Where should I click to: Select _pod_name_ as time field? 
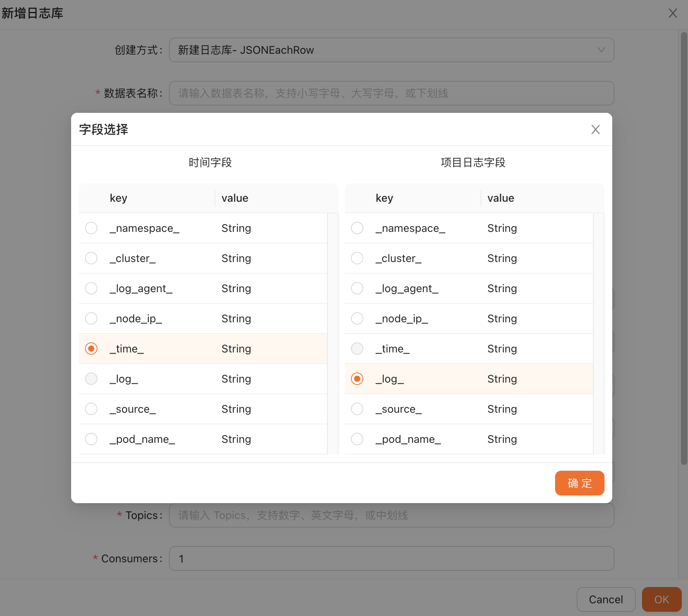coord(91,439)
